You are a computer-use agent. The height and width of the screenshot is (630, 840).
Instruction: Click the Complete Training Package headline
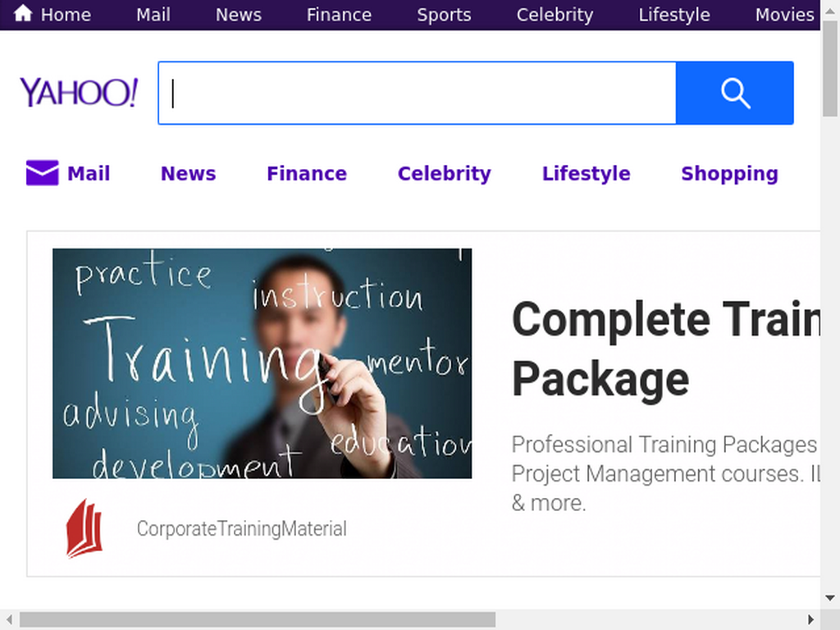click(x=666, y=349)
